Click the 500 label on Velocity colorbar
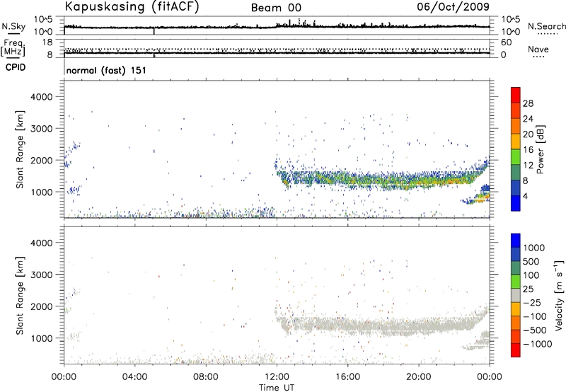Screen dimensions: 566x392 click(531, 262)
